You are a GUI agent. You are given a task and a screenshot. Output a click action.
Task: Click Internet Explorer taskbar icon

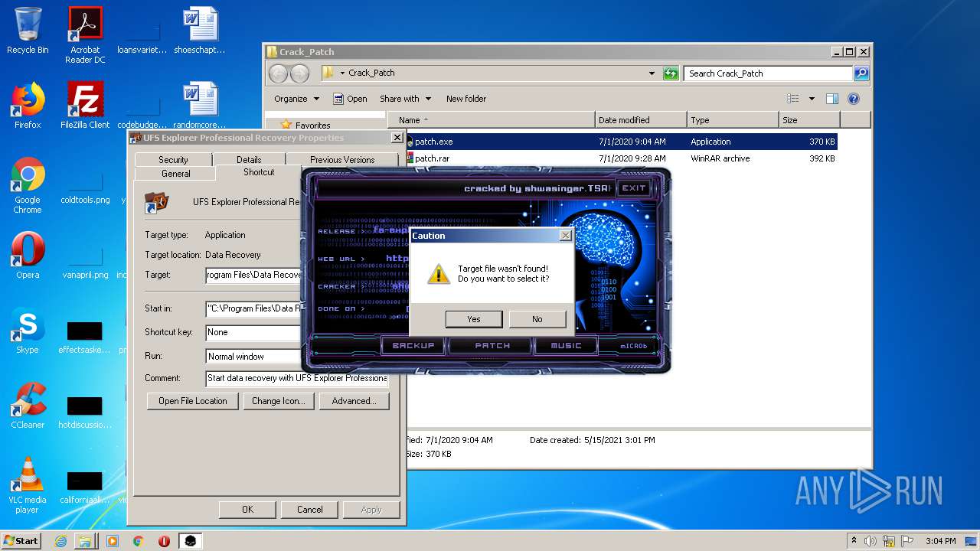pos(60,541)
